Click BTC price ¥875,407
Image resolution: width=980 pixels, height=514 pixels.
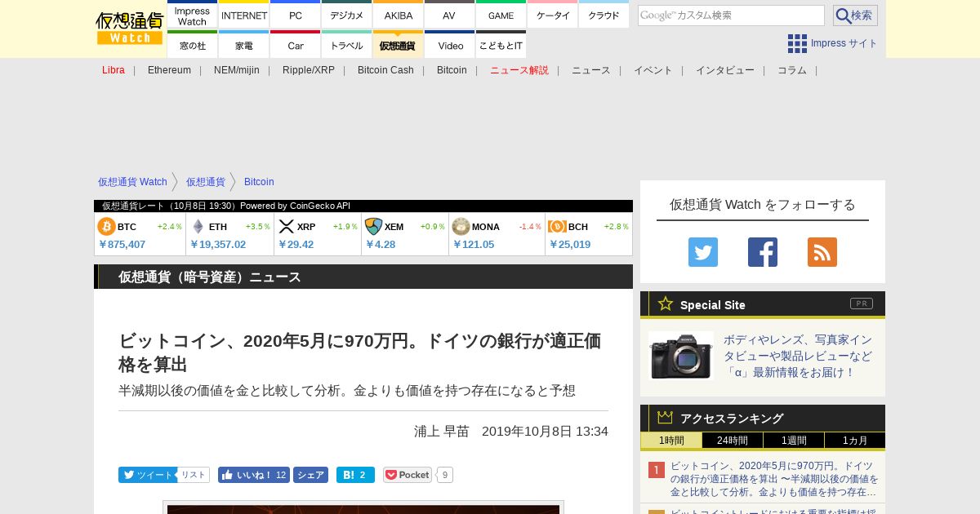click(122, 244)
